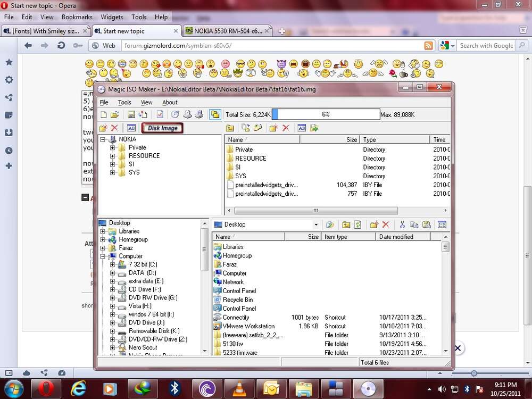Open the Desktop location dropdown
The width and height of the screenshot is (532, 399).
pos(316,225)
